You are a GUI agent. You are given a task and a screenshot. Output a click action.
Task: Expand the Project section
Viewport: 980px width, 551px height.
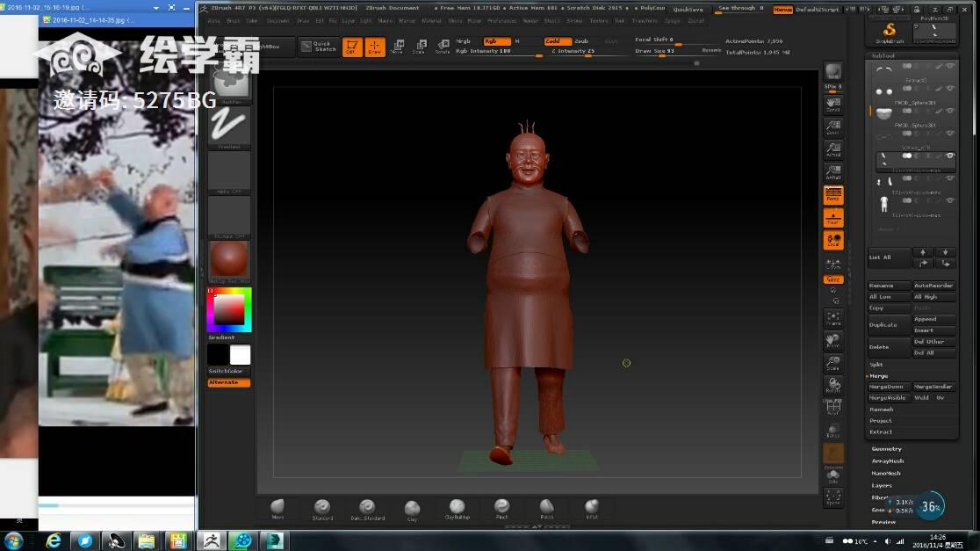[880, 421]
